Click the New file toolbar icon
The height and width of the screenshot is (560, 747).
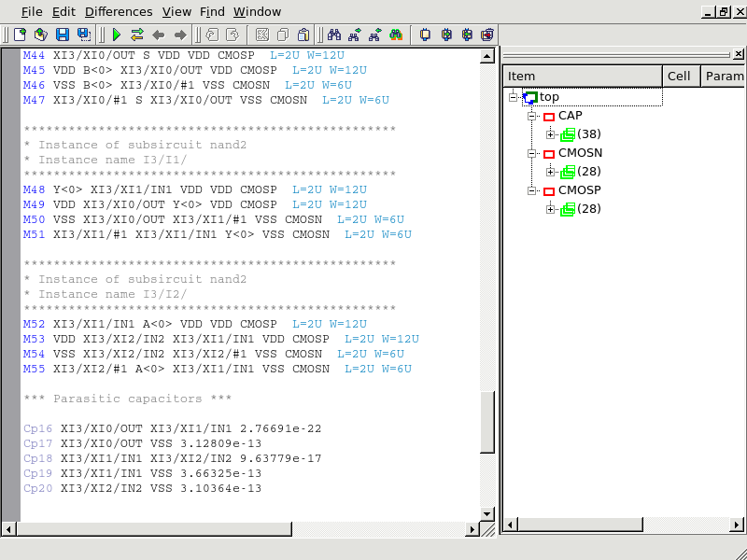click(20, 35)
